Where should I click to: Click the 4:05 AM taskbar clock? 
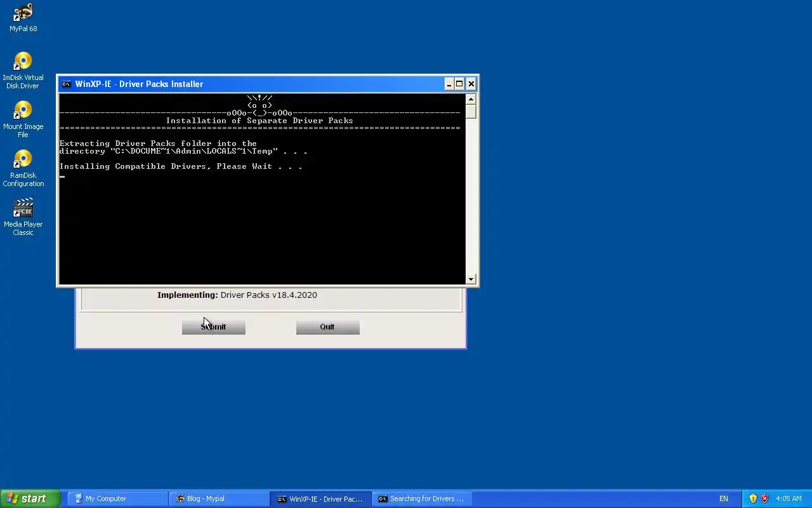click(789, 498)
